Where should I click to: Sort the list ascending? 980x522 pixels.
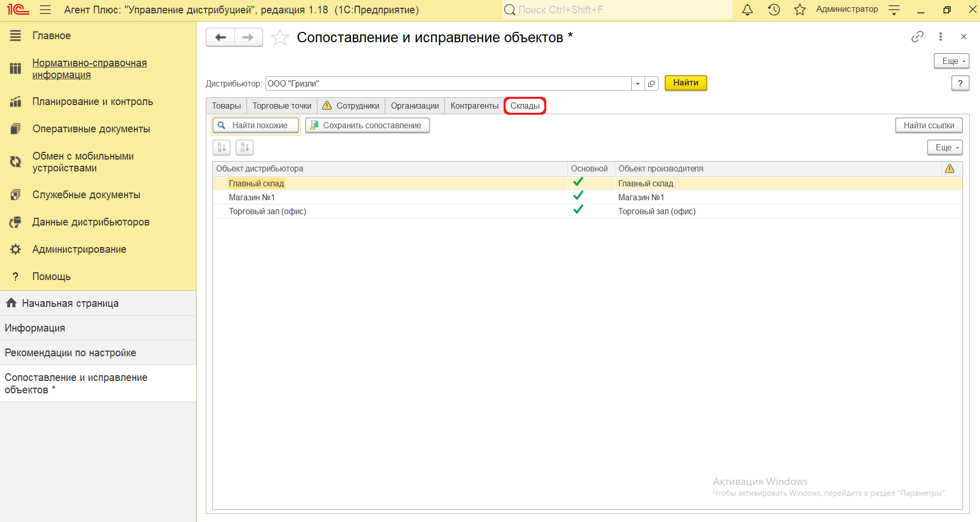pyautogui.click(x=222, y=148)
